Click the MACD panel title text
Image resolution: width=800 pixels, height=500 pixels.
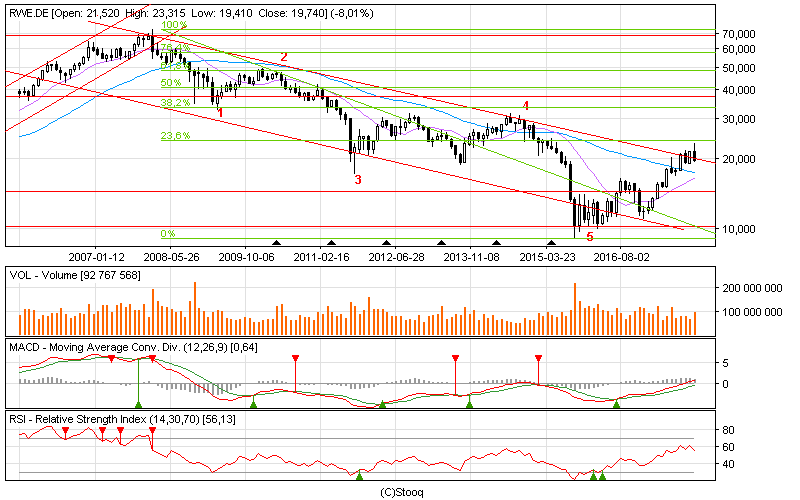click(x=133, y=347)
